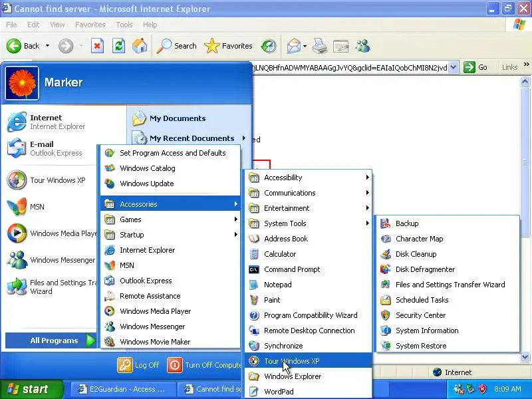Open the Favorites menu
The height and width of the screenshot is (399, 532).
coord(90,25)
